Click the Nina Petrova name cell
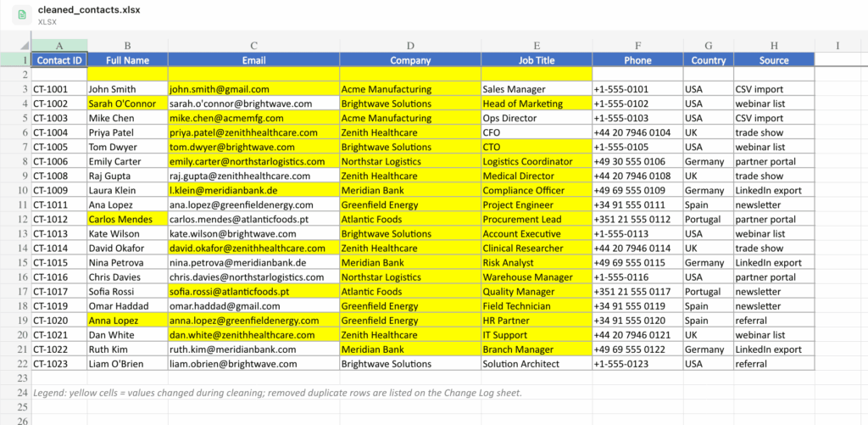Image resolution: width=868 pixels, height=425 pixels. pyautogui.click(x=128, y=262)
